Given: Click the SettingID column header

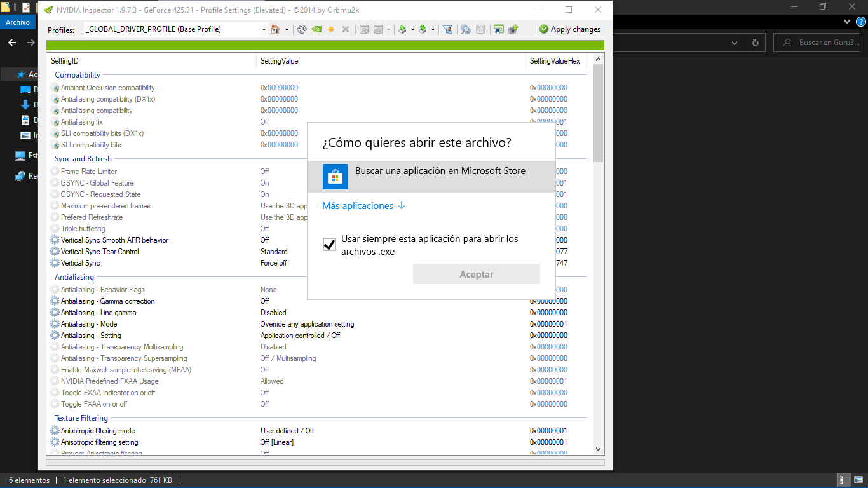Looking at the screenshot, I should point(152,61).
